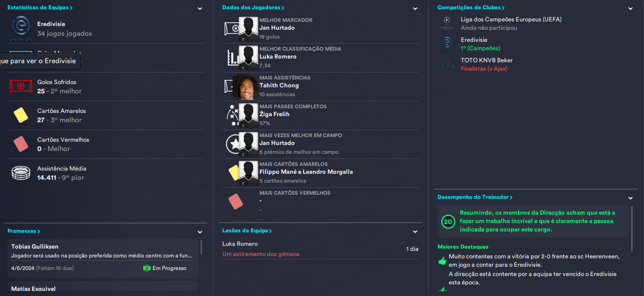Click the Eredivisie 34 jogos jogados heading

point(65,29)
